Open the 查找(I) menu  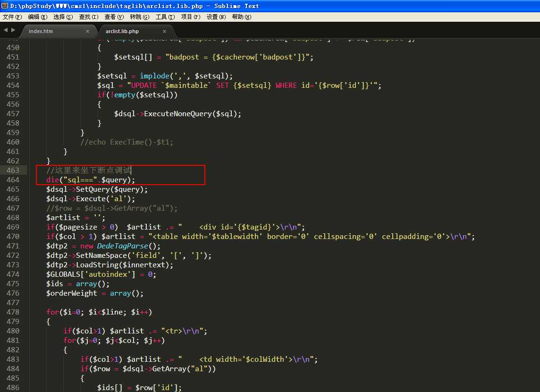(89, 17)
